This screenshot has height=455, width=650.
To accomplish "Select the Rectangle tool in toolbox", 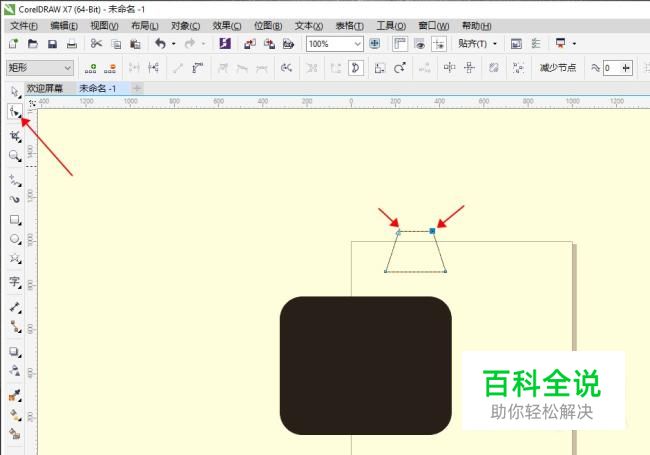I will (x=15, y=220).
